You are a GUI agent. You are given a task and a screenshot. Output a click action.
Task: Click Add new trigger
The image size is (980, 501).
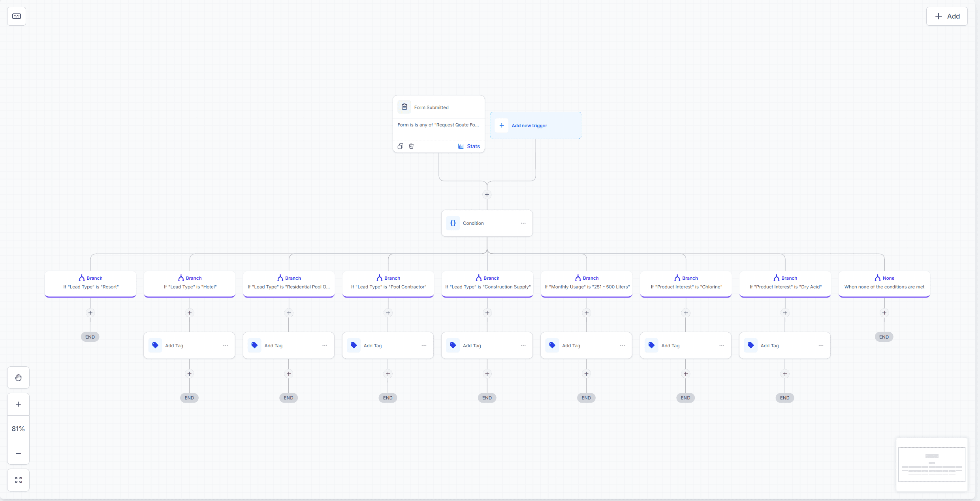point(536,125)
